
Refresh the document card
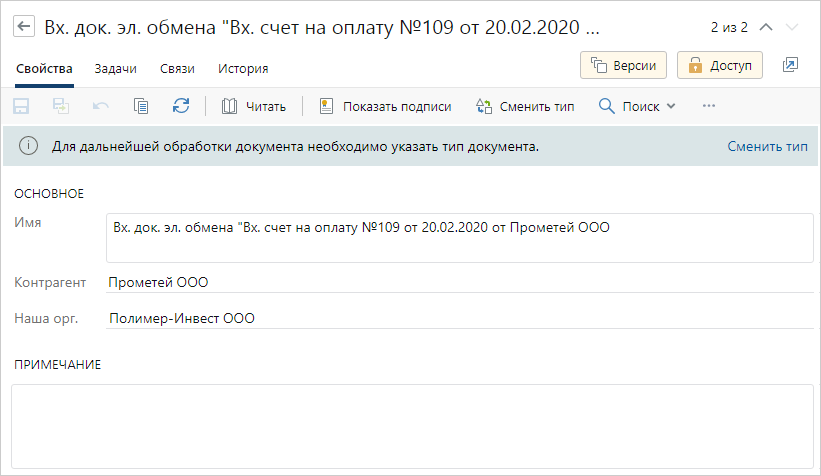181,106
